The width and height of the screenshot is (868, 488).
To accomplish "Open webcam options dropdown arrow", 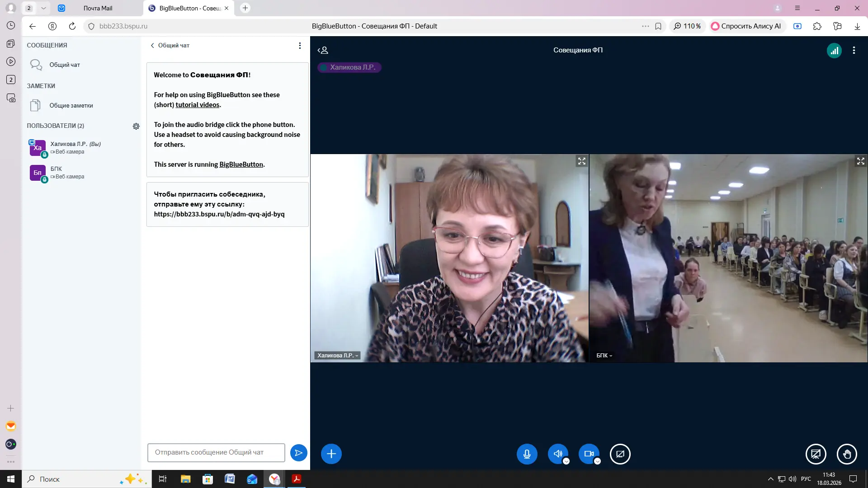I will click(x=597, y=461).
